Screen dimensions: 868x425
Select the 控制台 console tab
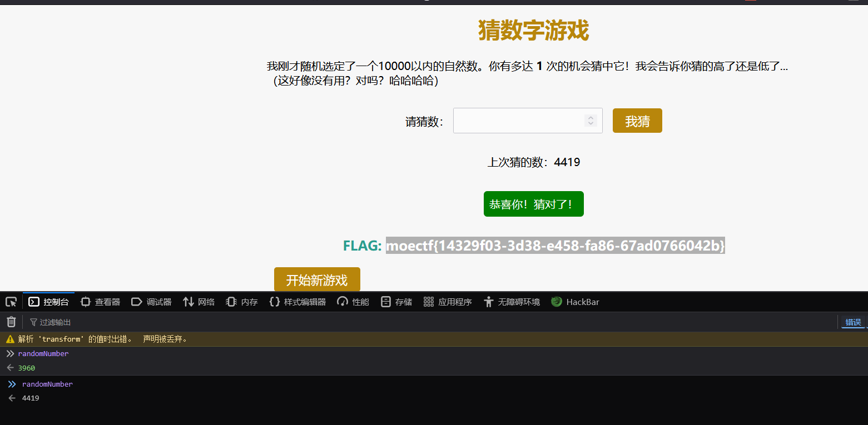click(x=49, y=302)
